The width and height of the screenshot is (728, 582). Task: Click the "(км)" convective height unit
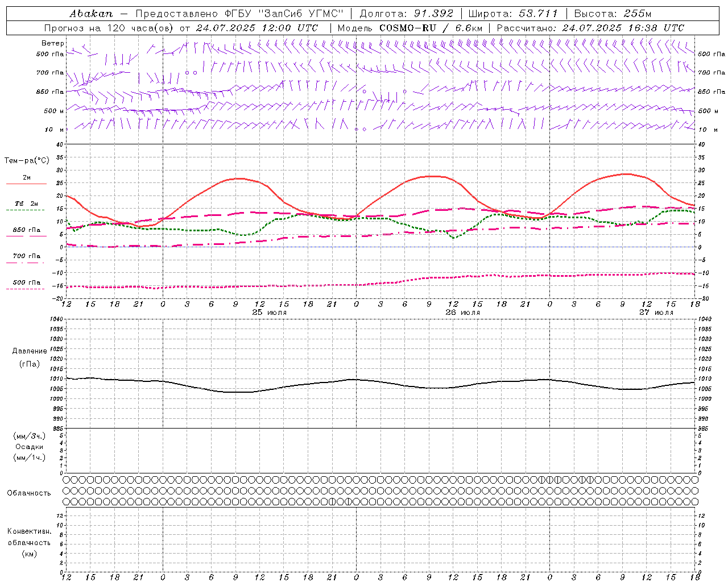[x=30, y=554]
